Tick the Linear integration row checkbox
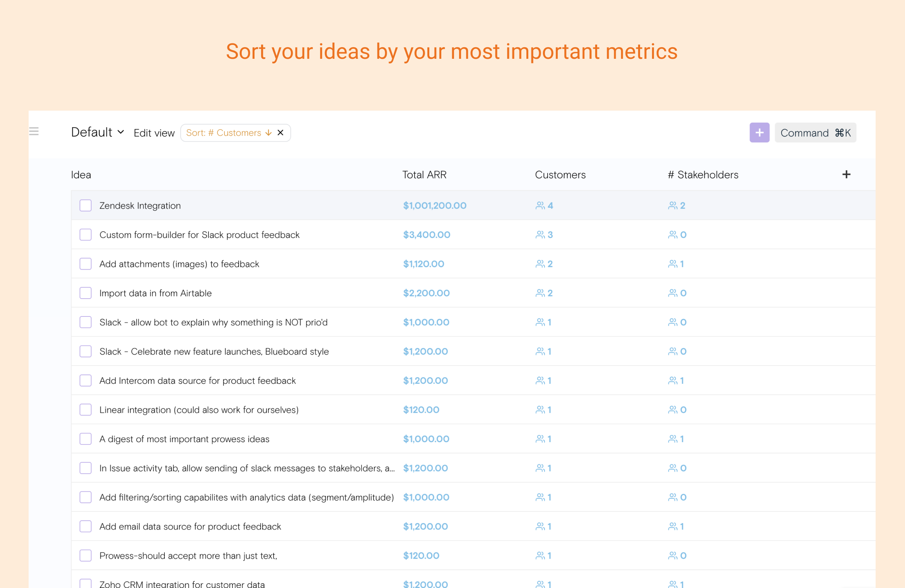 85,410
